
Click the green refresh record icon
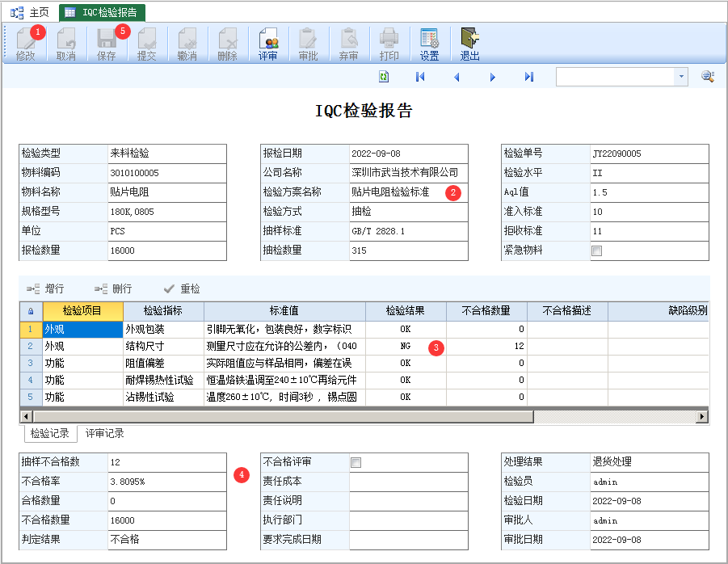384,77
